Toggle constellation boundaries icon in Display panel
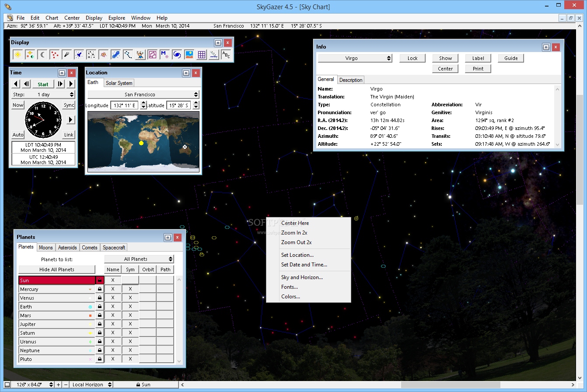Viewport: 587px width, 392px height. (153, 55)
